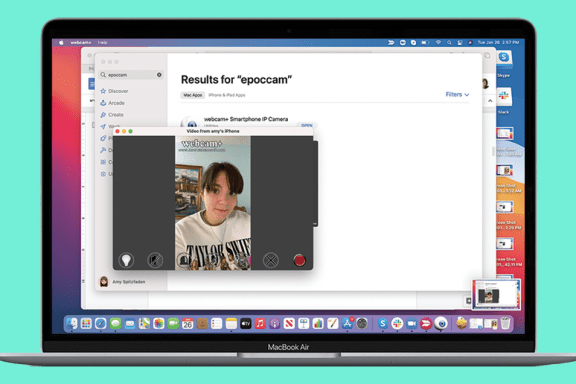The height and width of the screenshot is (384, 576).
Task: Click the menu bar date and time
Action: click(x=498, y=43)
